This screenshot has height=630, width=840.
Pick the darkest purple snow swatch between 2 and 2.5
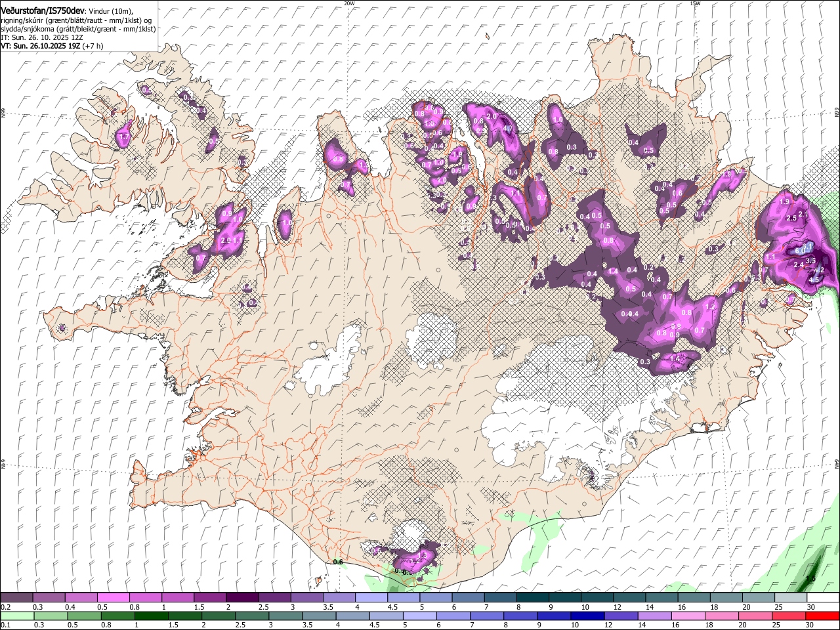[x=242, y=598]
